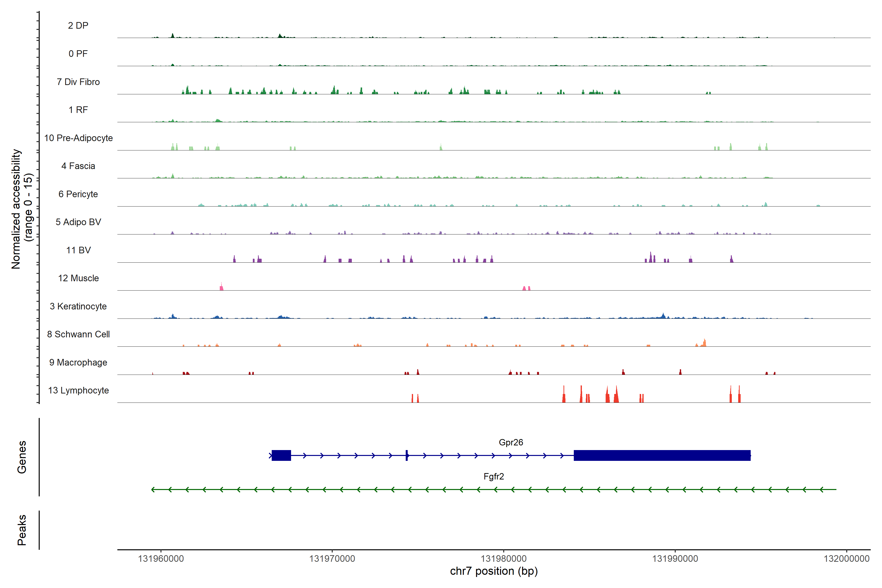Click the 7 Div Fibro track label
This screenshot has width=882, height=588.
click(78, 82)
